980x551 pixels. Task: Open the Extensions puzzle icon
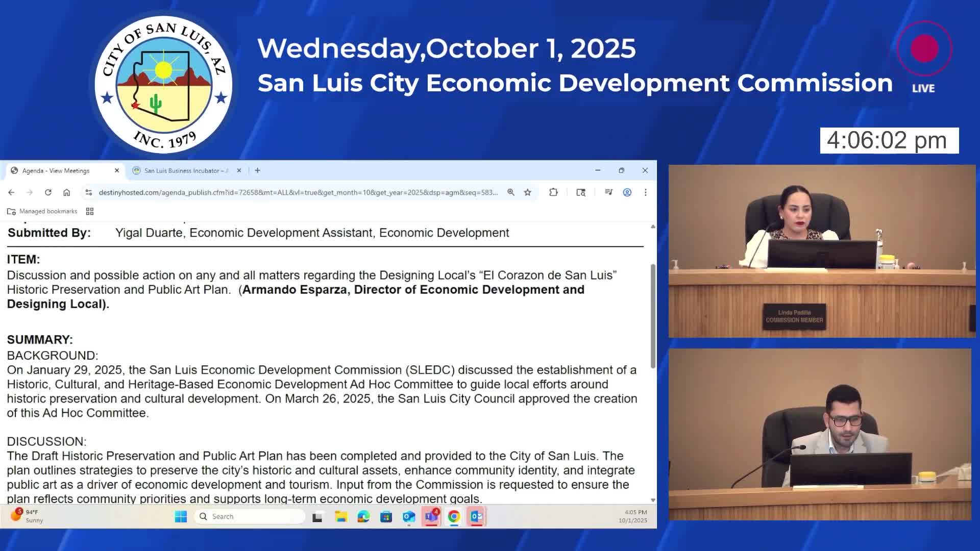click(x=553, y=192)
